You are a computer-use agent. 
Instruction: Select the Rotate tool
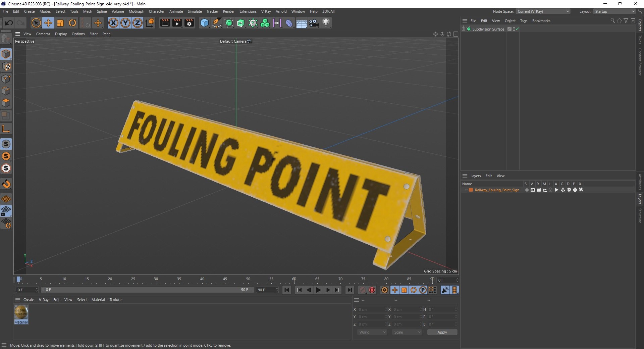[72, 23]
